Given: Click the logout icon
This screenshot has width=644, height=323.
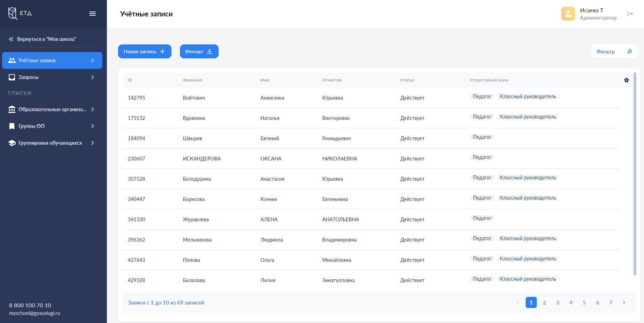Looking at the screenshot, I should [630, 14].
